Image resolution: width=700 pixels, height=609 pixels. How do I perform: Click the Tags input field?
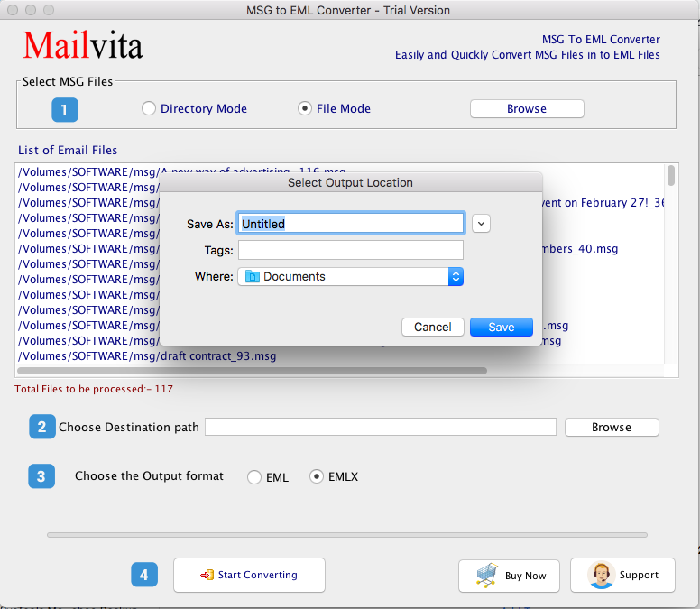[350, 250]
